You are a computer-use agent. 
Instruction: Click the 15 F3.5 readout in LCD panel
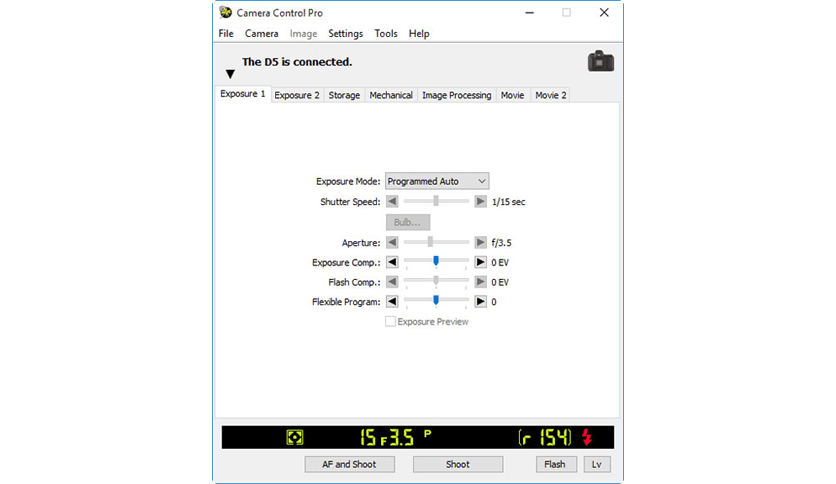pos(387,438)
